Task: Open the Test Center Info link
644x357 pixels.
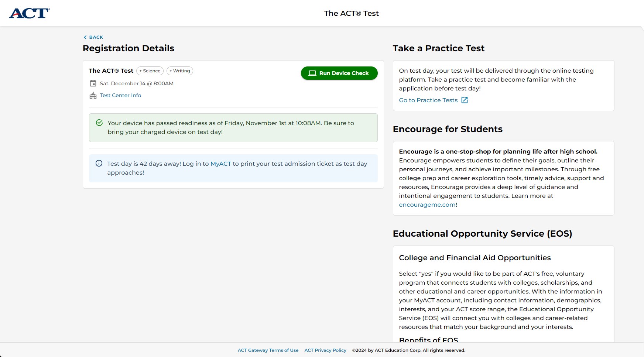Action: click(120, 95)
